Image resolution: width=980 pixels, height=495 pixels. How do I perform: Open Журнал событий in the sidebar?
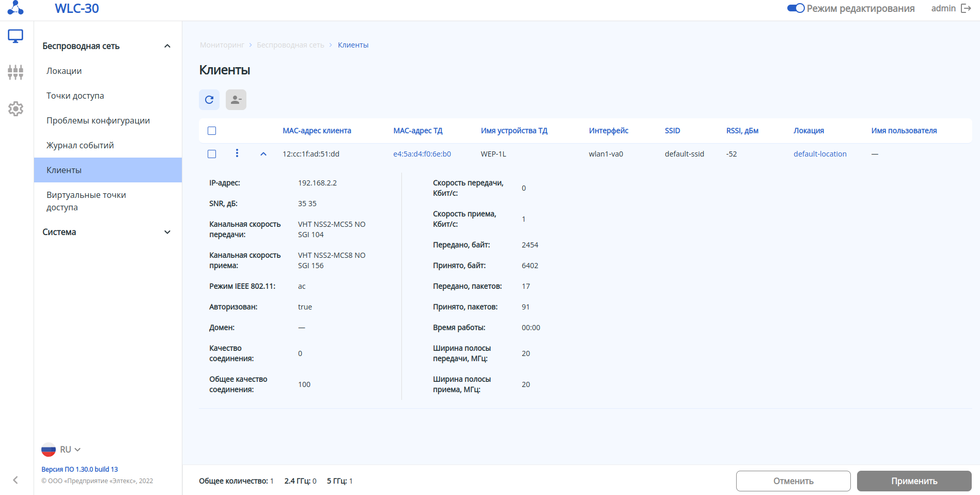(x=108, y=145)
